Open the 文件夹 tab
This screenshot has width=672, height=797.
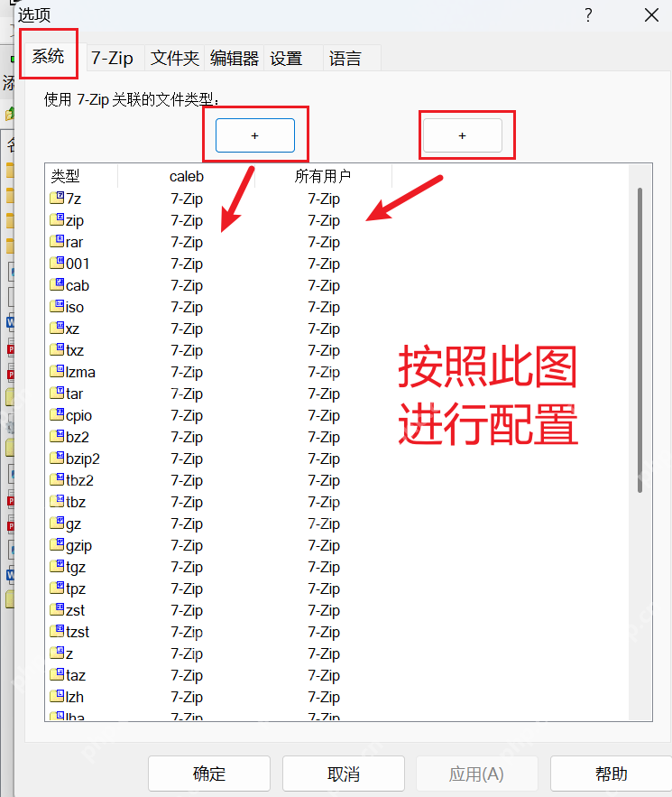click(175, 58)
